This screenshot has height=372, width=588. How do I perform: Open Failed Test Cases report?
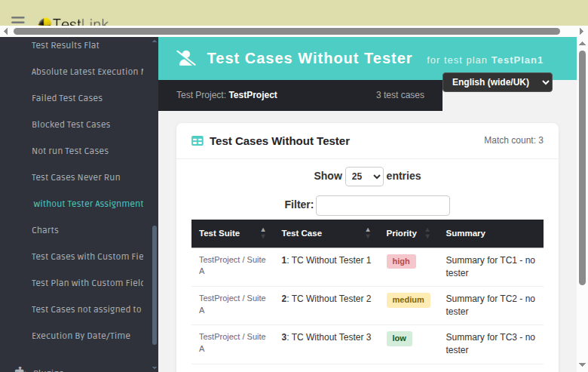[67, 98]
